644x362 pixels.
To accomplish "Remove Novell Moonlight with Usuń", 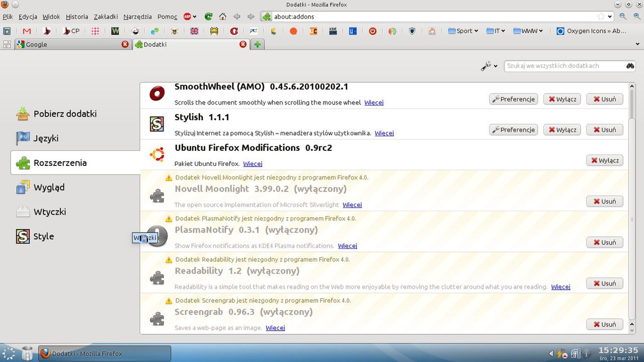I will 605,201.
